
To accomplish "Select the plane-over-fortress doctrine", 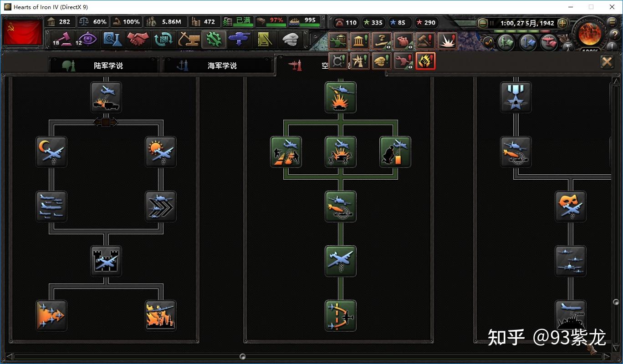I will (x=106, y=261).
